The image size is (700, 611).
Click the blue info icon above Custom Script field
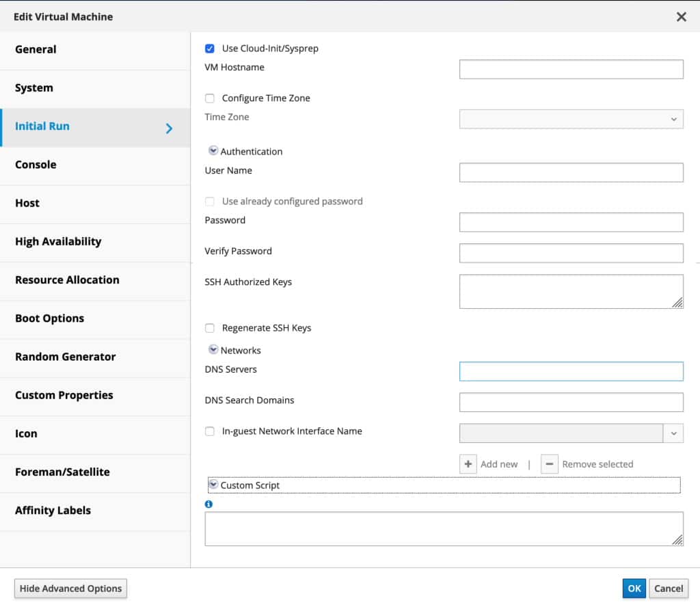point(209,504)
